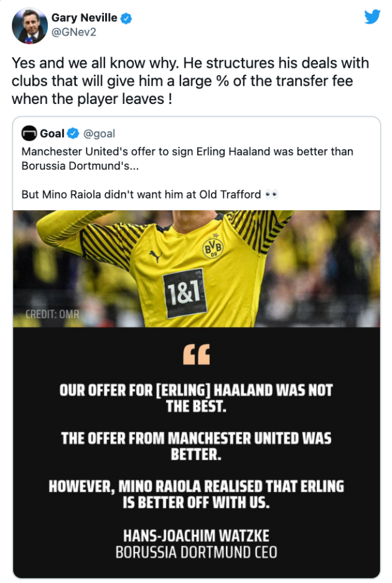Click the verified checkmark next to Goal
The width and height of the screenshot is (392, 583).
[73, 133]
